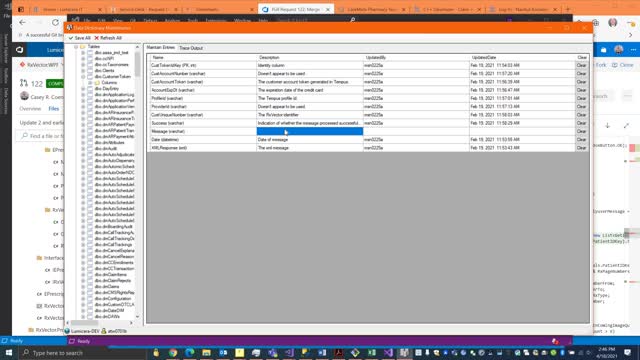Open Outlook from the taskbar
This screenshot has width=640, height=360.
click(x=223, y=353)
